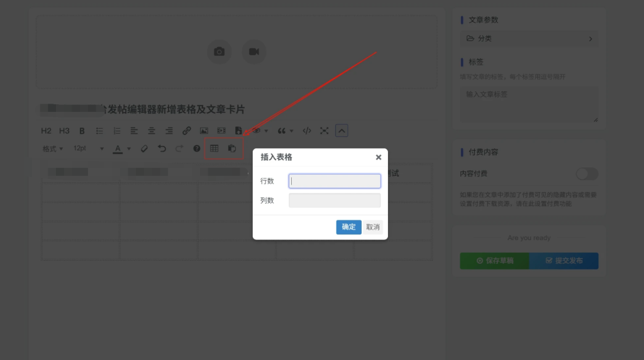The width and height of the screenshot is (644, 360).
Task: Click the 输入文章标签 tag text area
Action: coord(529,104)
